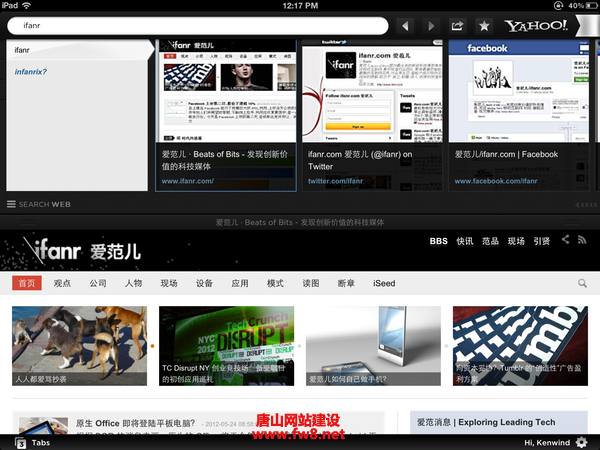Viewport: 600px width, 450px height.
Task: Click the site search magnifier icon
Action: 582,283
